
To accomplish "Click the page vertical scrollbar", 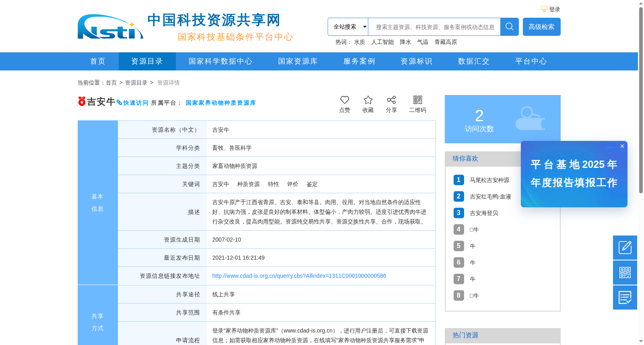I will pos(641,101).
